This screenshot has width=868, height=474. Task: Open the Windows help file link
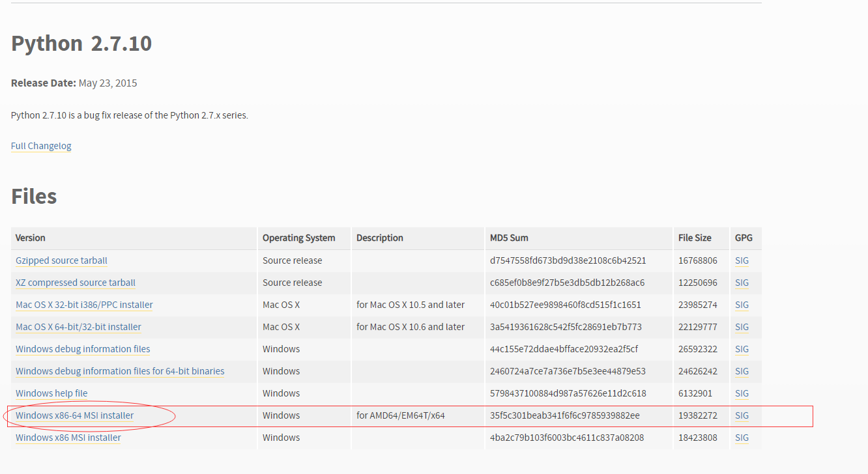(x=51, y=393)
